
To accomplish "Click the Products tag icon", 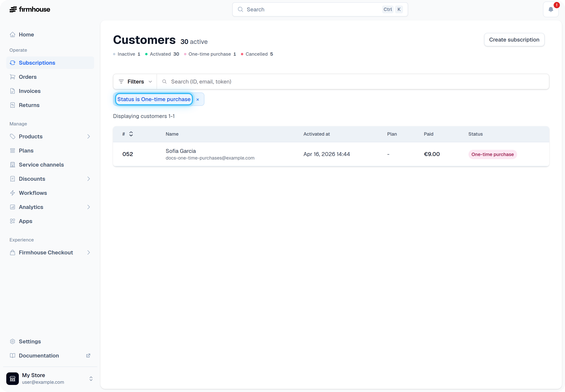I will pos(13,137).
